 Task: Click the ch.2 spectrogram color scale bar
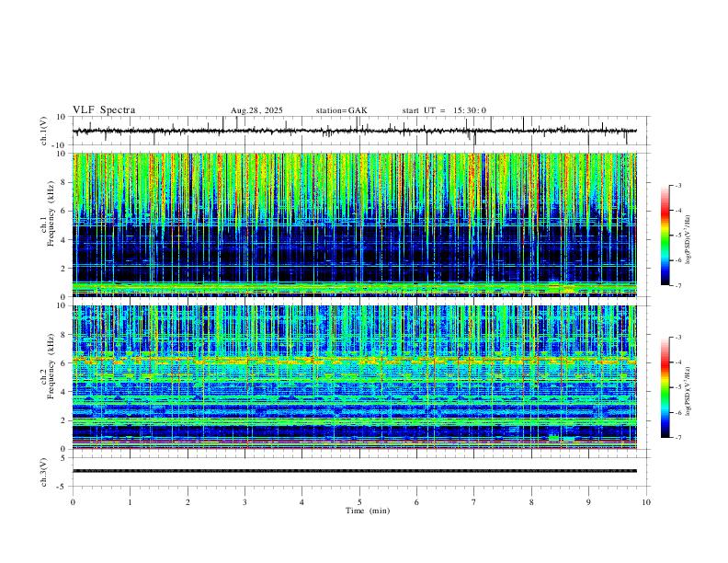[x=665, y=387]
